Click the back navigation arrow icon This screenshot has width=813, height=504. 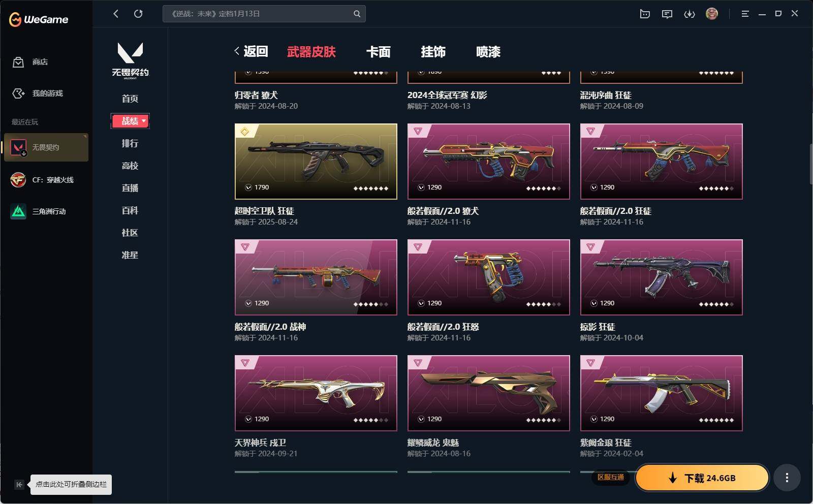pyautogui.click(x=116, y=14)
